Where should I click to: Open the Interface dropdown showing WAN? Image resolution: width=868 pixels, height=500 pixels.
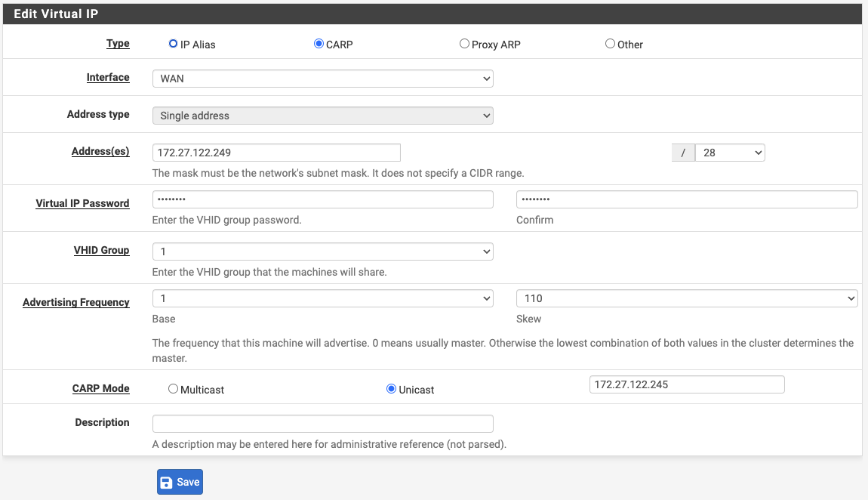click(x=322, y=79)
